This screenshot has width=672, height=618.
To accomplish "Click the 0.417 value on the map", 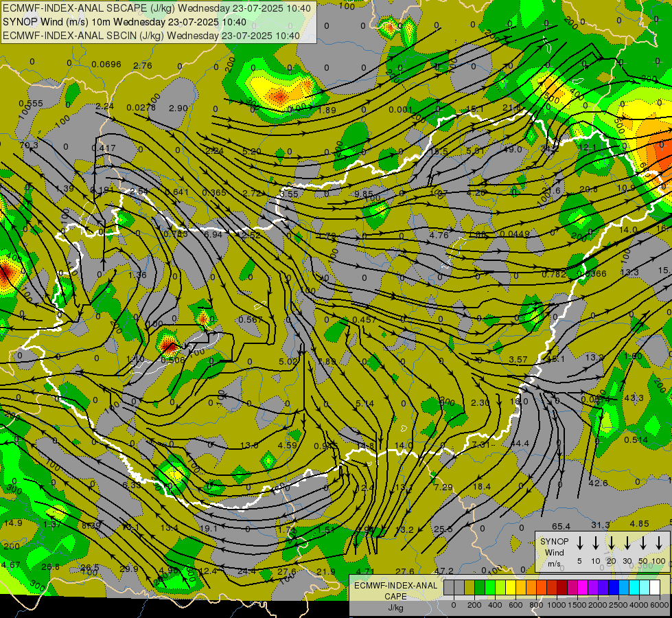I will 104,148.
